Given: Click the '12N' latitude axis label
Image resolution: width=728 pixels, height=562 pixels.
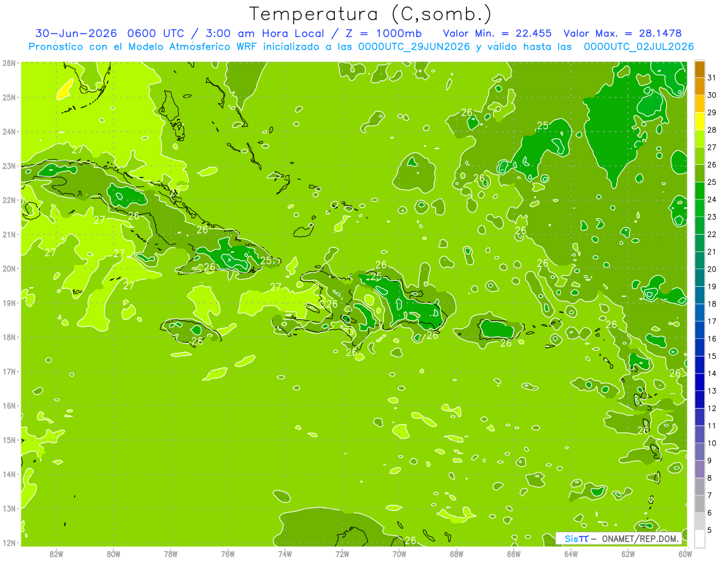Looking at the screenshot, I should (9, 543).
